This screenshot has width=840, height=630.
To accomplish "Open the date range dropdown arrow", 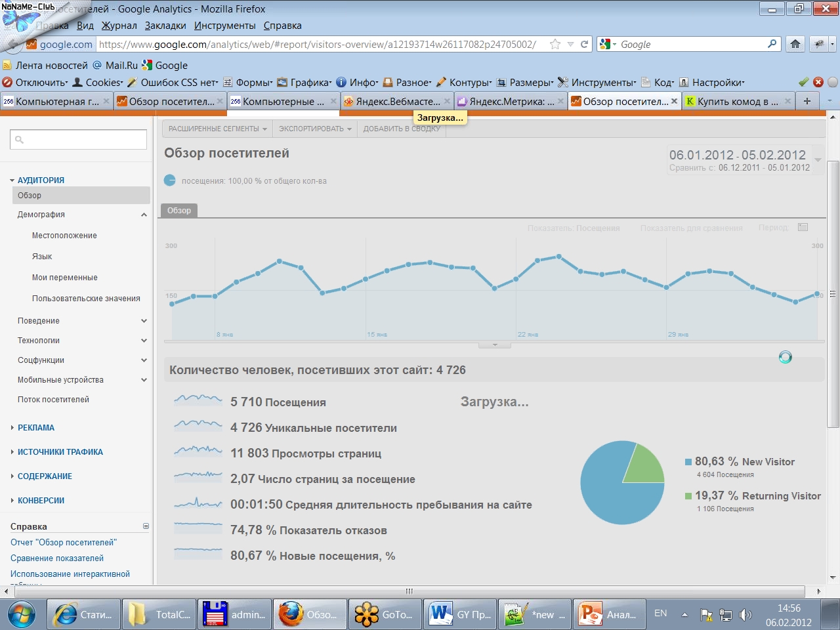I will click(x=818, y=159).
